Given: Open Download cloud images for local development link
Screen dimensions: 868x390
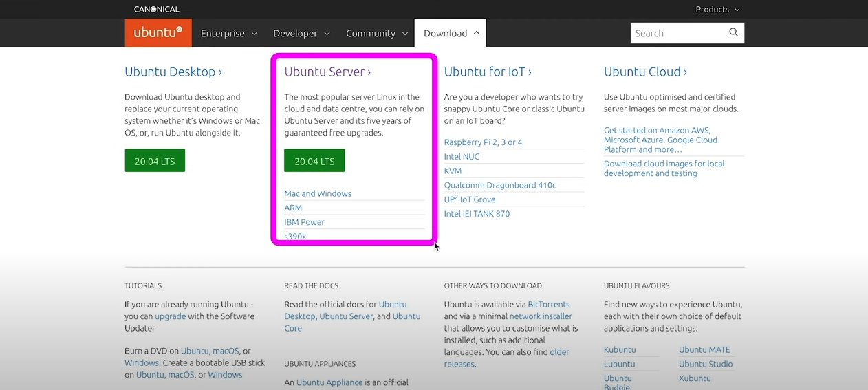Looking at the screenshot, I should click(664, 169).
